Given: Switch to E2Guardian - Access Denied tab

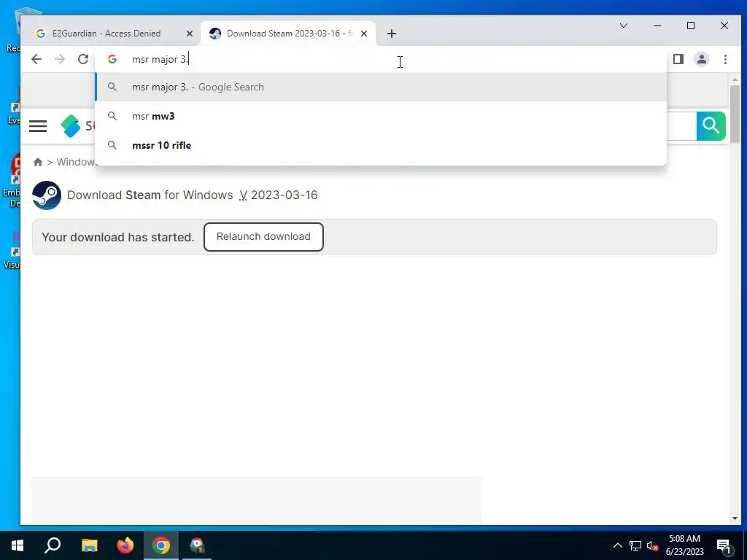Looking at the screenshot, I should coord(107,34).
